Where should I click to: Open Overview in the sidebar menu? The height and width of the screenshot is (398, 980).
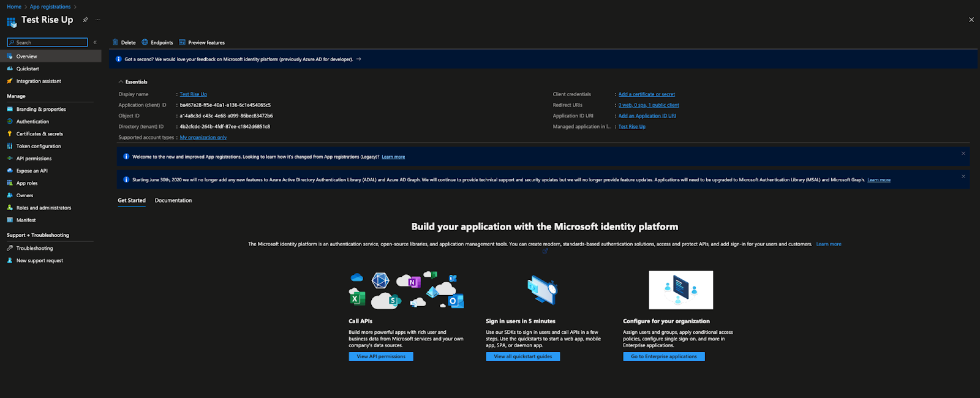[x=51, y=56]
